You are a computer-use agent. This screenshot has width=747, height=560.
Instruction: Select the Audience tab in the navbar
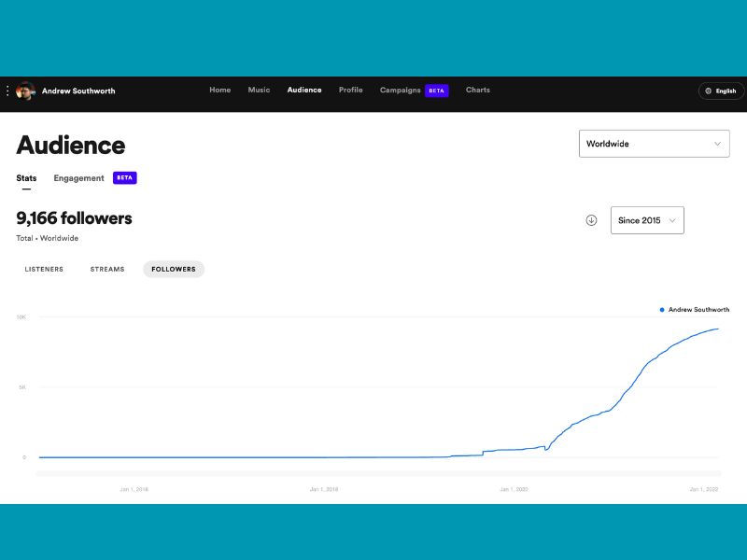click(x=304, y=90)
